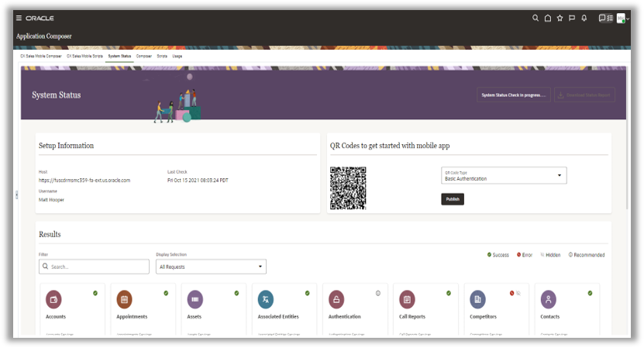The image size is (644, 348).
Task: Open the Call Reports card label
Action: tap(412, 317)
